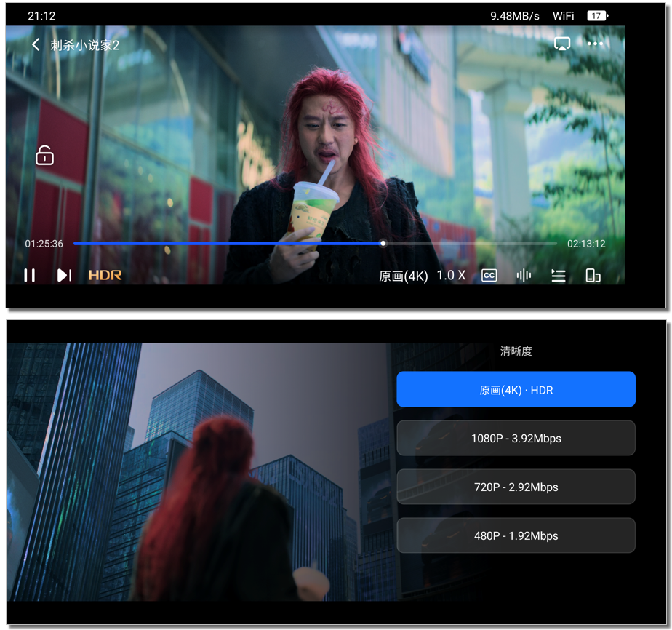Image resolution: width=672 pixels, height=630 pixels.
Task: Pause the video playback
Action: [x=30, y=275]
